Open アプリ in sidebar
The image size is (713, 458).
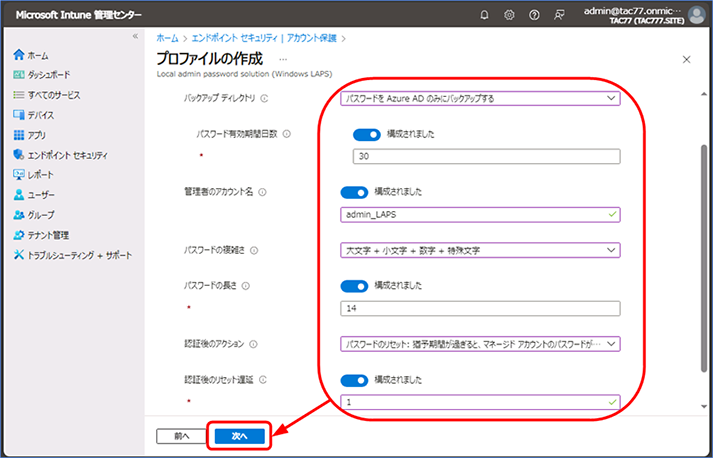(30, 135)
